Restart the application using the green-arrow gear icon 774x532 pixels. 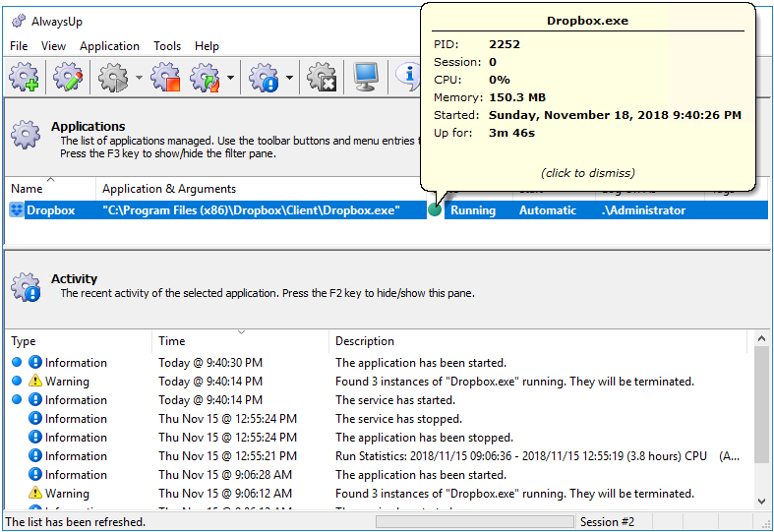pyautogui.click(x=206, y=77)
